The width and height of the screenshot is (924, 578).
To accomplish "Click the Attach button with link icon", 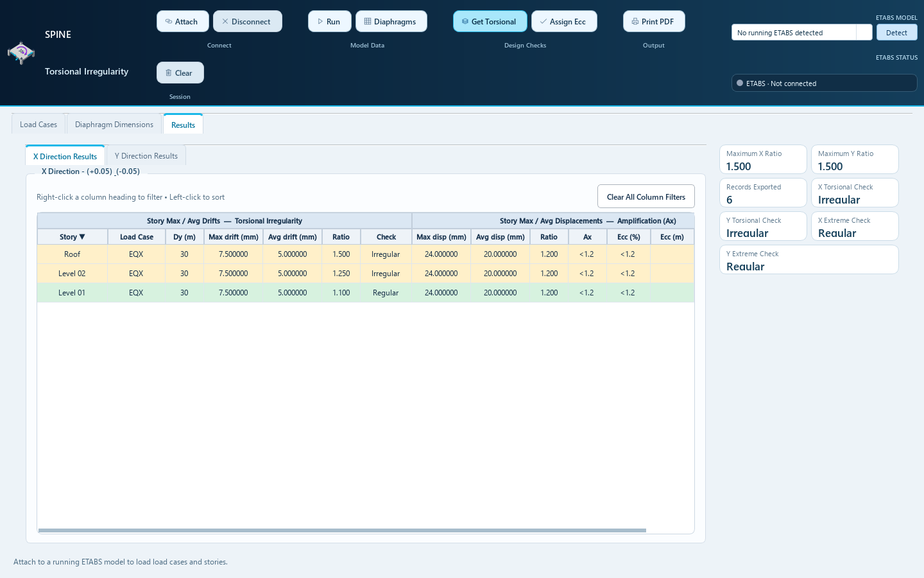I will click(x=182, y=21).
